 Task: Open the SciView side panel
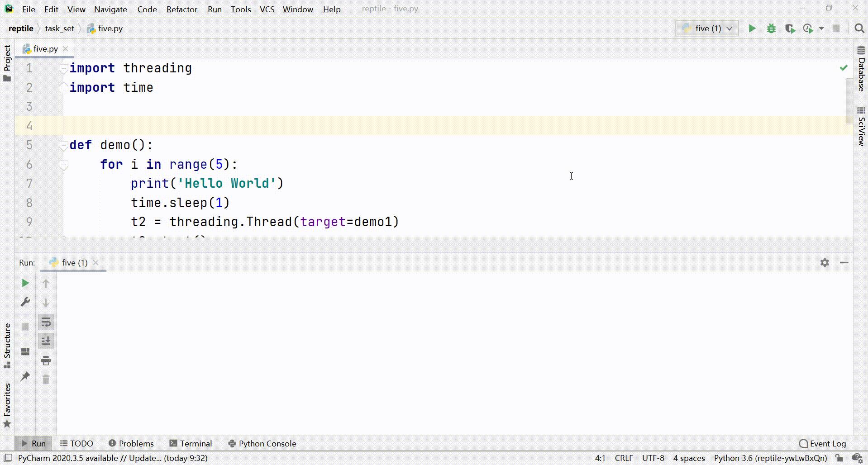click(x=861, y=126)
